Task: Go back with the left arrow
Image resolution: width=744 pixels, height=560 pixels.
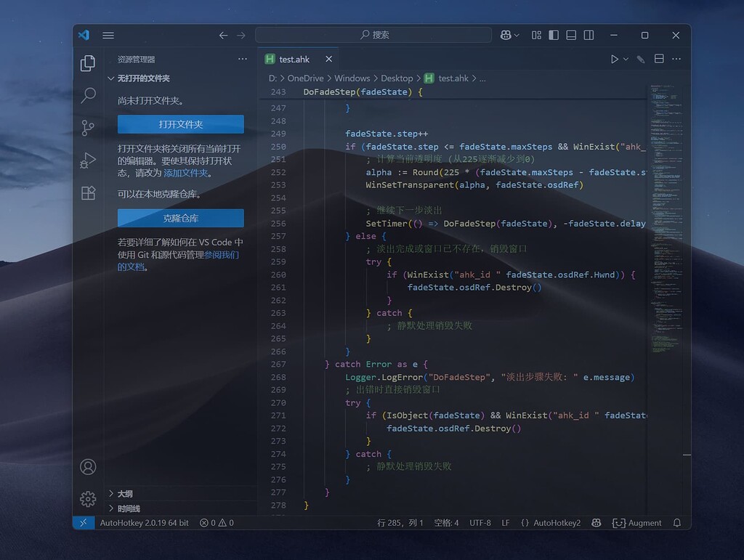Action: click(223, 35)
